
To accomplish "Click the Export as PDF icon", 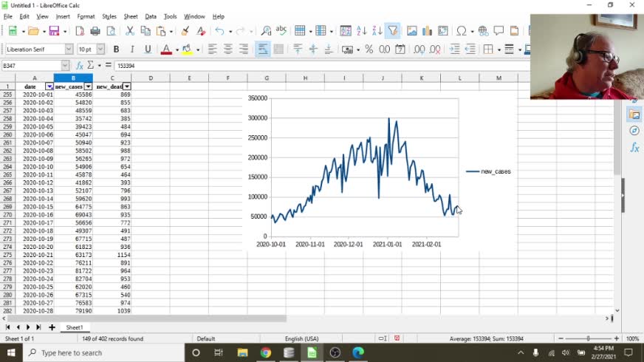I will click(x=80, y=31).
